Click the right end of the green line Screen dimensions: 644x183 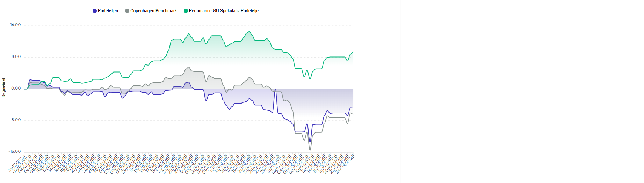pyautogui.click(x=353, y=52)
